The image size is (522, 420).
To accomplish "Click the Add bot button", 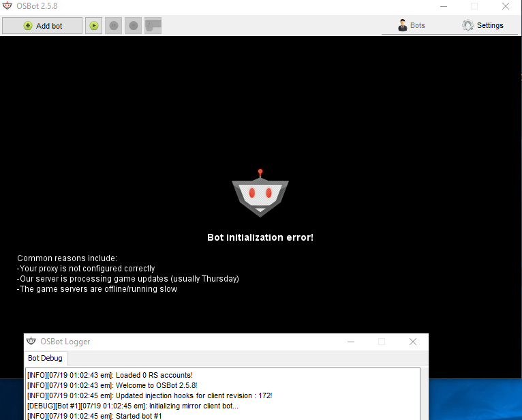I will click(x=42, y=26).
